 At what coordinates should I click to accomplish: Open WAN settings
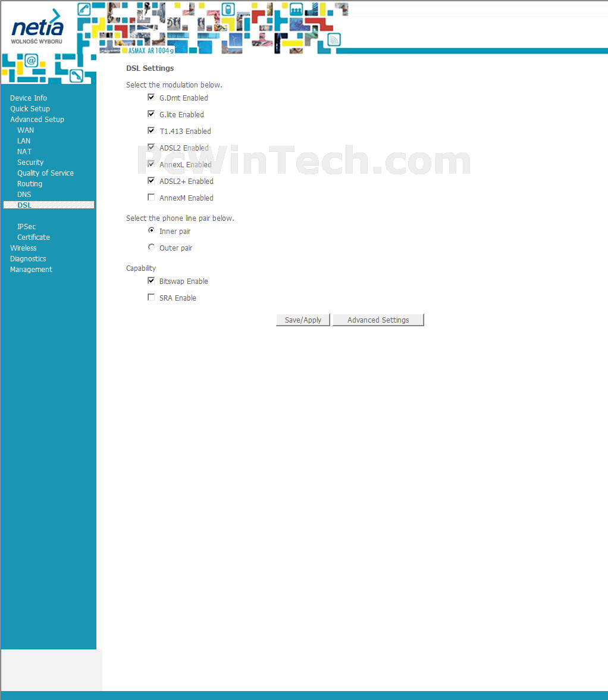pyautogui.click(x=26, y=130)
